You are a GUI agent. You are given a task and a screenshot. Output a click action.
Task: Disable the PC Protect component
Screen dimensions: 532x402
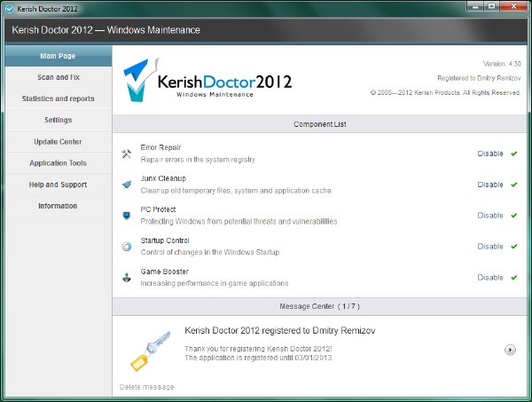click(490, 216)
